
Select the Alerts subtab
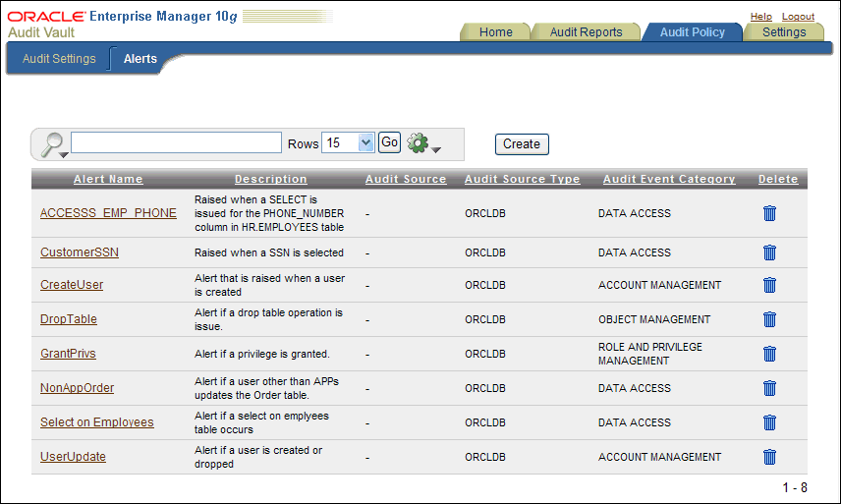click(140, 58)
